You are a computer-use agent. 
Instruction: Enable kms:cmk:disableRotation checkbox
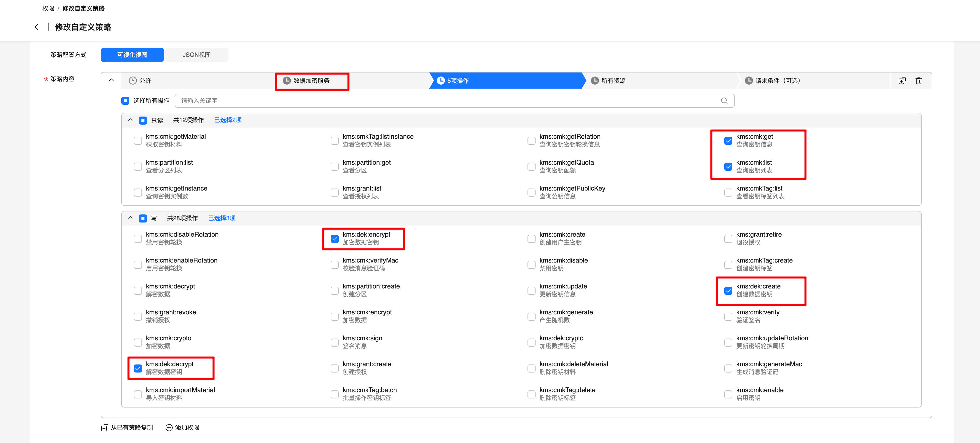coord(138,239)
